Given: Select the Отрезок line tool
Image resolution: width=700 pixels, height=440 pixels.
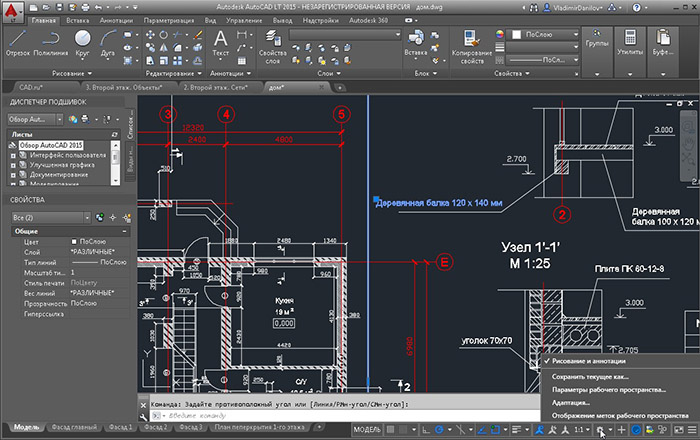Looking at the screenshot, I should tap(18, 43).
